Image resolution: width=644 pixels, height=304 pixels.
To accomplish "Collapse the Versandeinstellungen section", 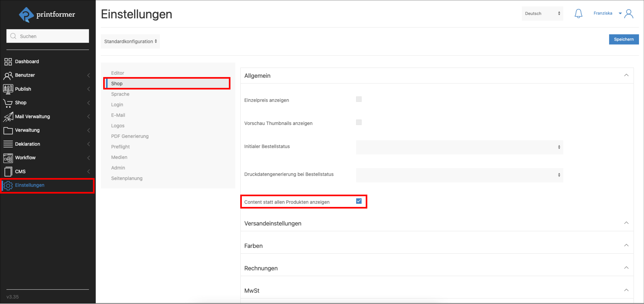I will coord(626,223).
